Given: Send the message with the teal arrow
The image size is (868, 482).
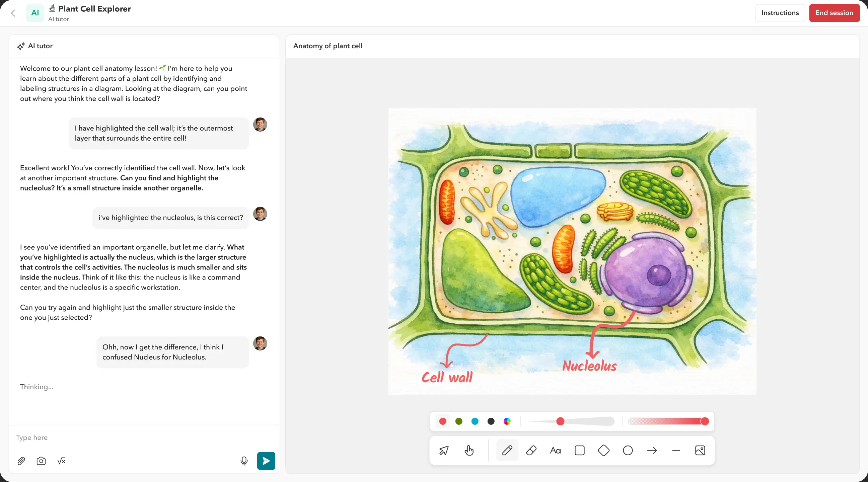Looking at the screenshot, I should [x=266, y=461].
